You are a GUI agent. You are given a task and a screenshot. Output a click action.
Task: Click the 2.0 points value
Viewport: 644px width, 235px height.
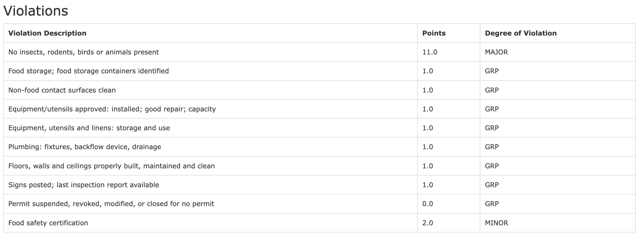click(427, 223)
